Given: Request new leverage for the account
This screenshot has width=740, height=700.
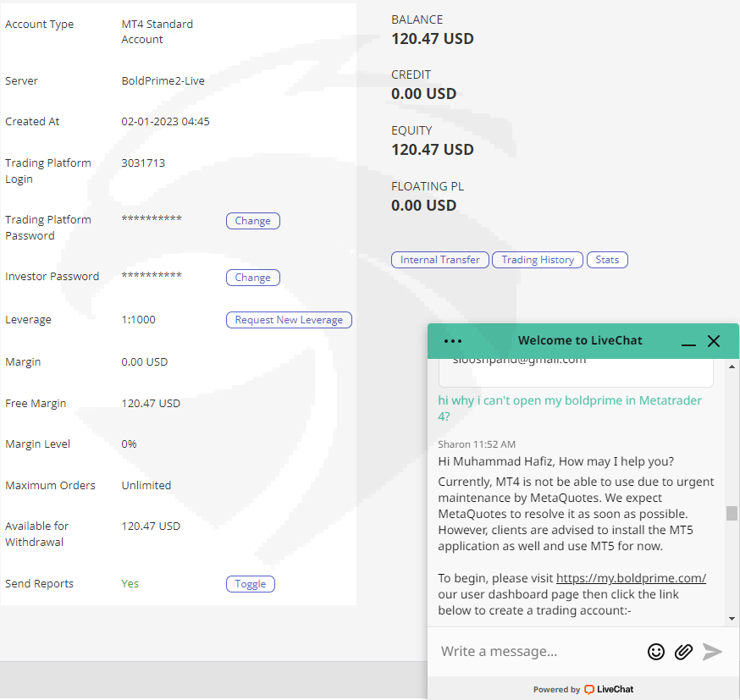Looking at the screenshot, I should click(289, 320).
